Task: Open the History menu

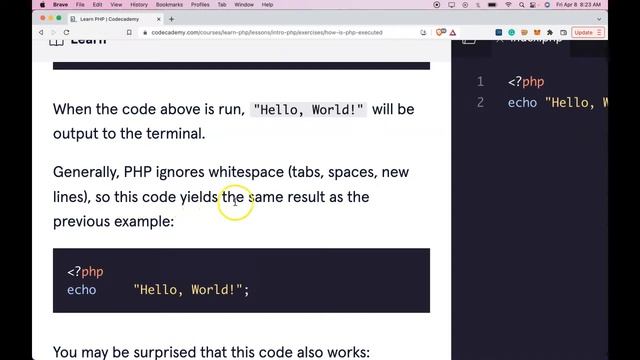Action: [x=139, y=5]
